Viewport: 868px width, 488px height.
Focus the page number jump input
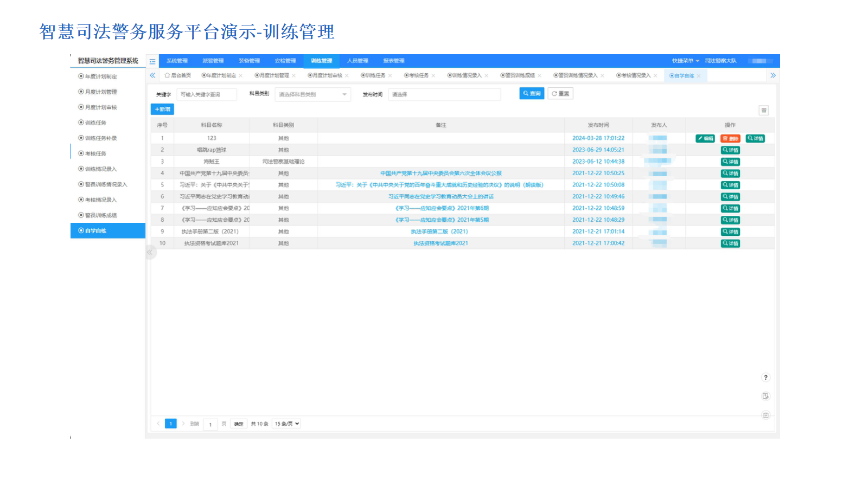[210, 424]
